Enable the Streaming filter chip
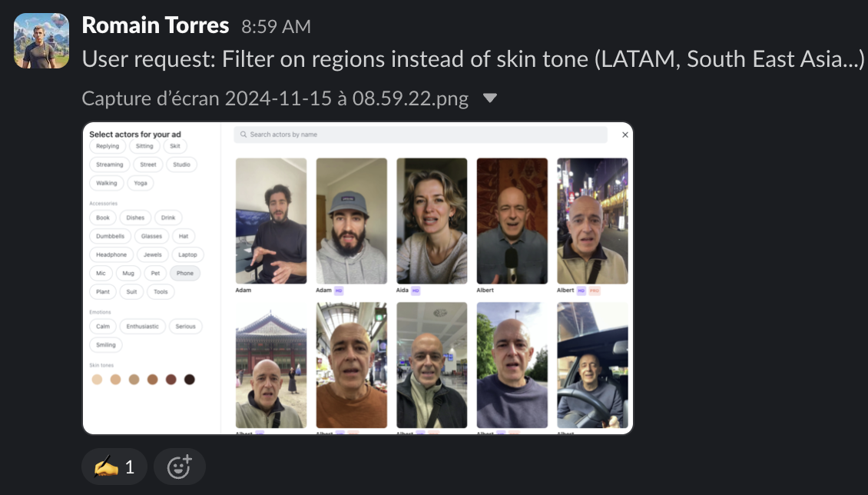Image resolution: width=868 pixels, height=495 pixels. tap(110, 164)
